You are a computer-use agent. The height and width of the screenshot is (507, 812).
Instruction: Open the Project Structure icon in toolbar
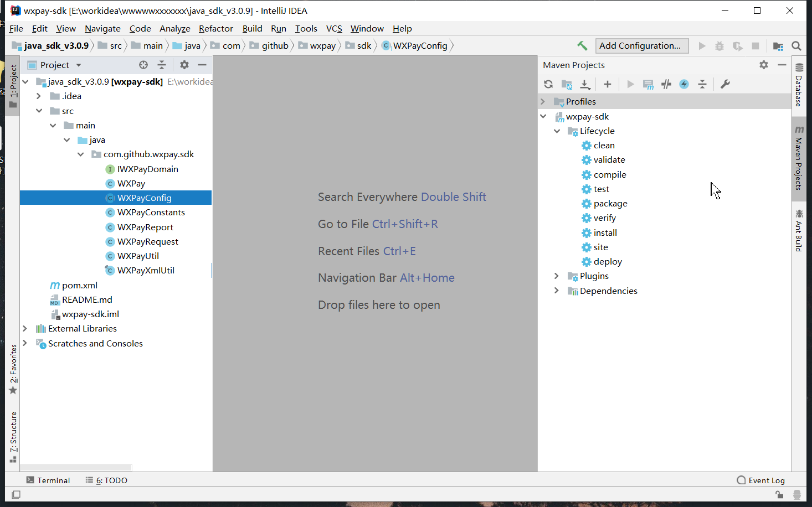click(x=778, y=46)
